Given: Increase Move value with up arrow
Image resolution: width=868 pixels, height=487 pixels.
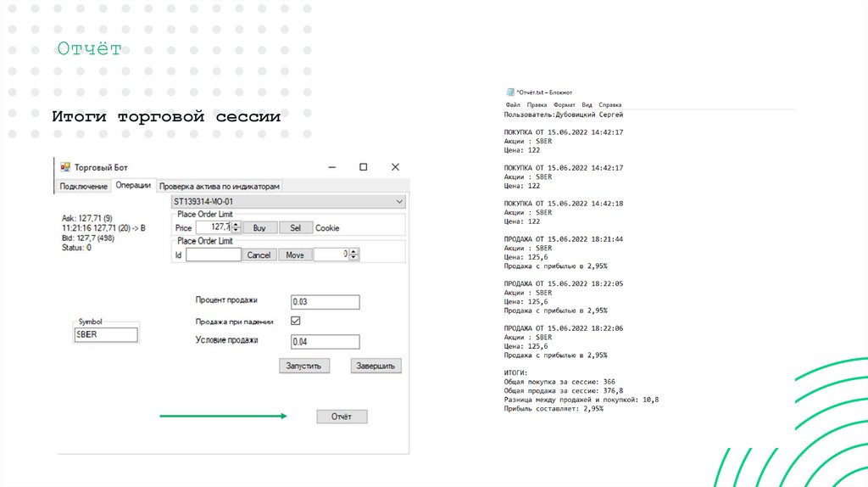Looking at the screenshot, I should tap(354, 251).
